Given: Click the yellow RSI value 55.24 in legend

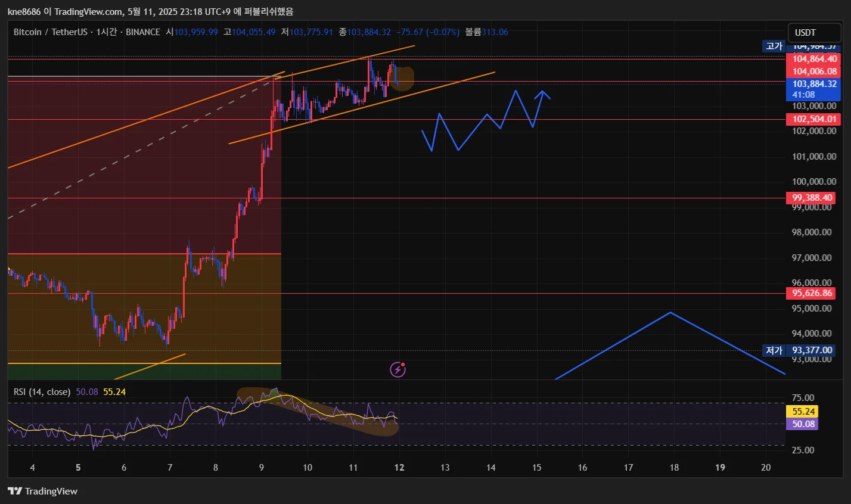Looking at the screenshot, I should click(x=114, y=392).
